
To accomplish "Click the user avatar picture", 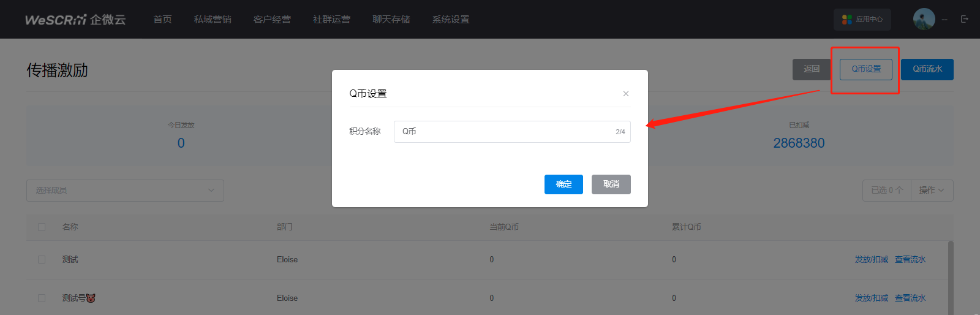I will 924,19.
